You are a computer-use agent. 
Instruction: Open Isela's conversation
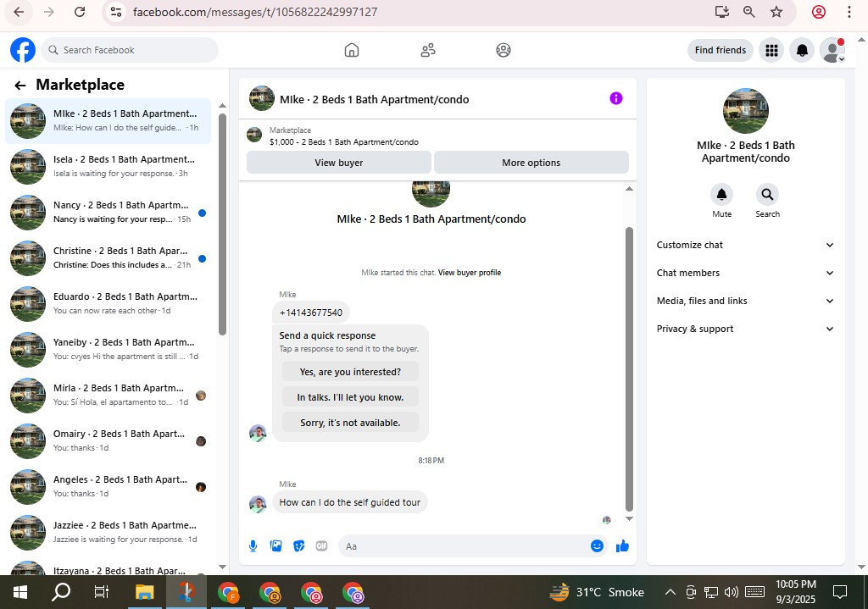tap(108, 167)
